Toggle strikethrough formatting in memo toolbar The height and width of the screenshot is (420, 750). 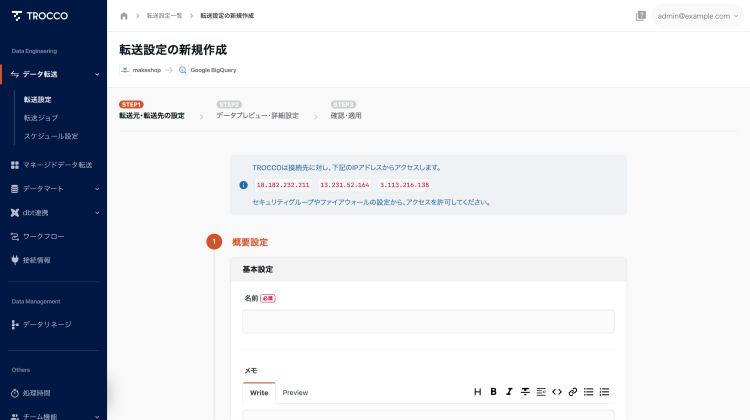[525, 392]
